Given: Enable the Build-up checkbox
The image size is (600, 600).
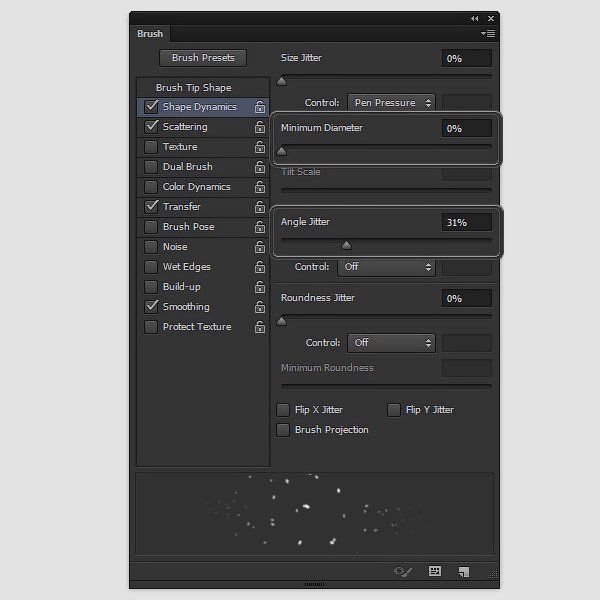Looking at the screenshot, I should (151, 287).
